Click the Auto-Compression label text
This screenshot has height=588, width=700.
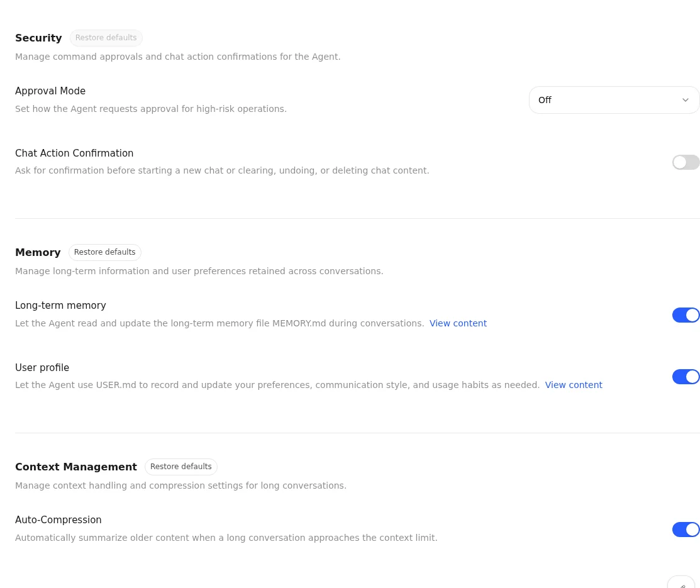(58, 519)
